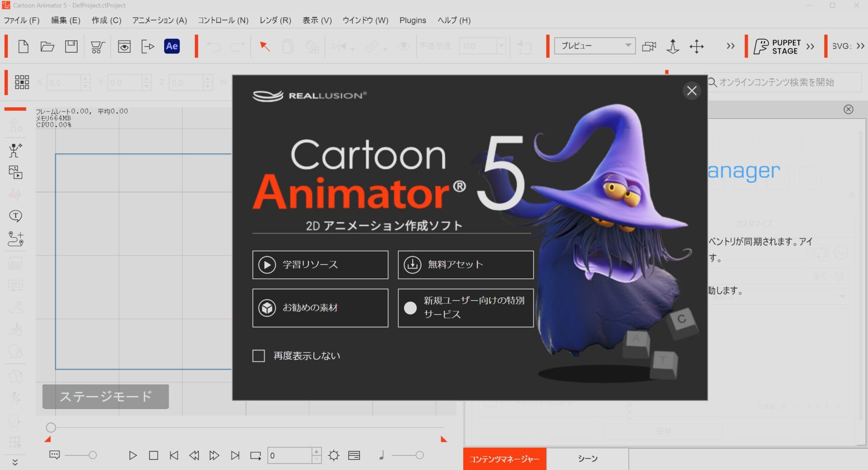Click the After Effects export icon

(172, 46)
